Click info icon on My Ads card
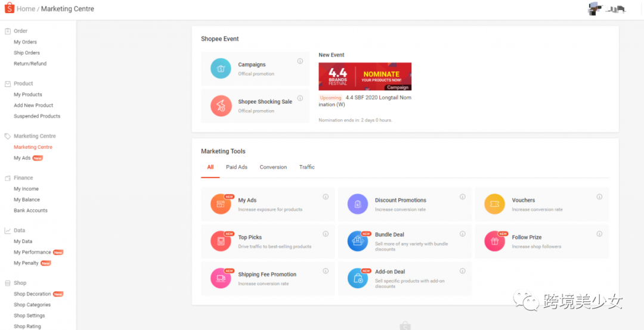 (x=326, y=197)
